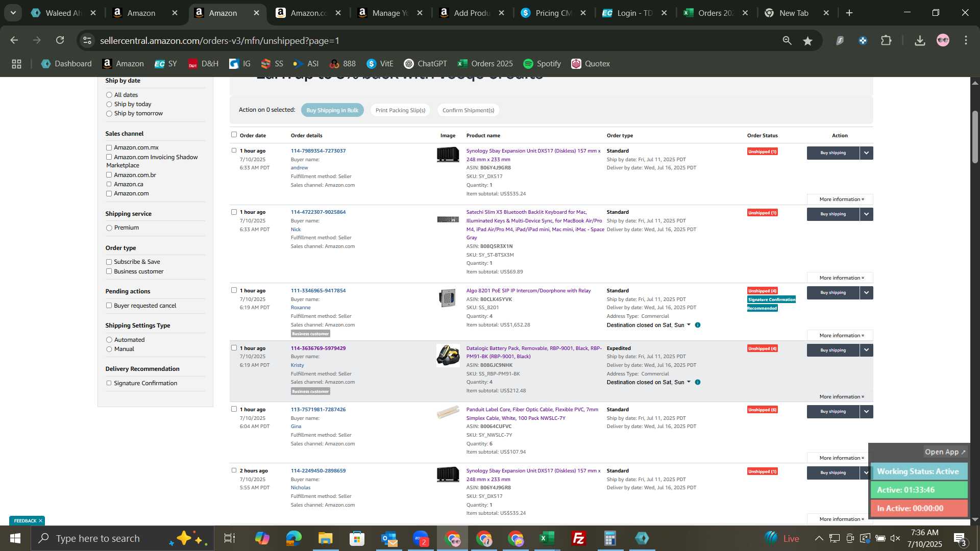
Task: Open the Chrome three-dot menu
Action: point(966,40)
